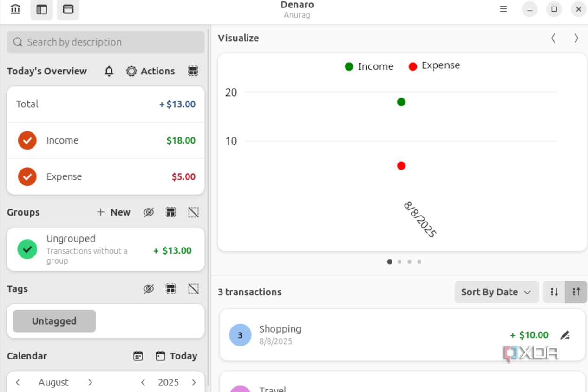Hide tags using the eye icon

[149, 289]
